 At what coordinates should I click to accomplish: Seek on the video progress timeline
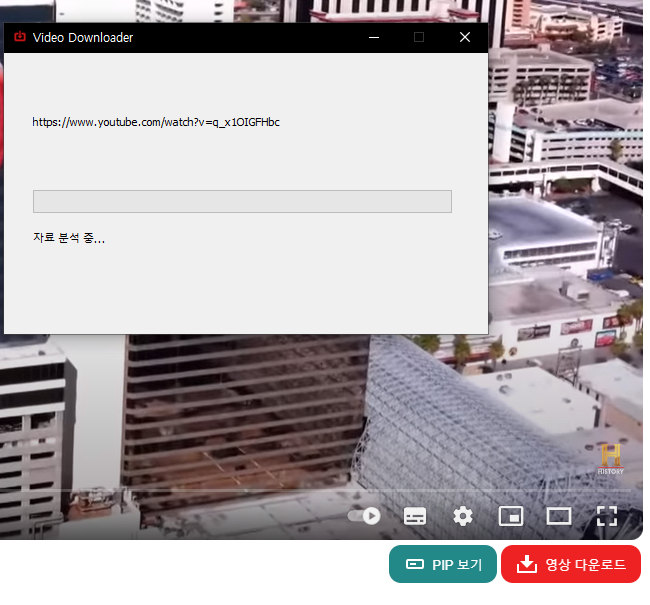pos(315,490)
